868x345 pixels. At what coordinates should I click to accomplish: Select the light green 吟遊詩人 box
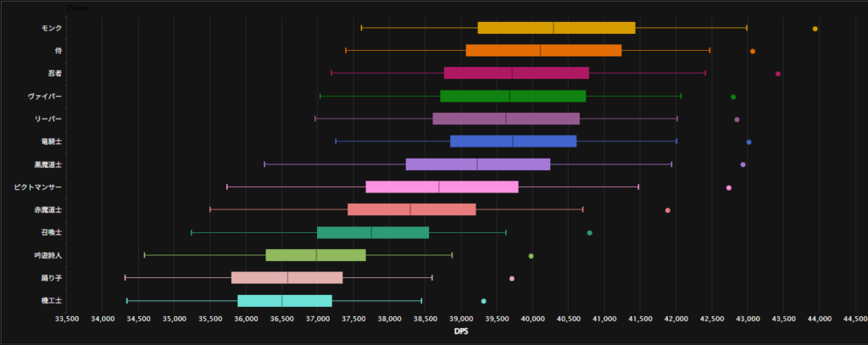coord(315,255)
